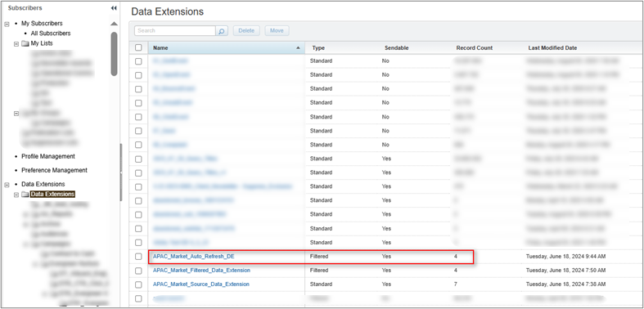Click the search magnifier icon
This screenshot has width=644, height=309.
(x=222, y=31)
